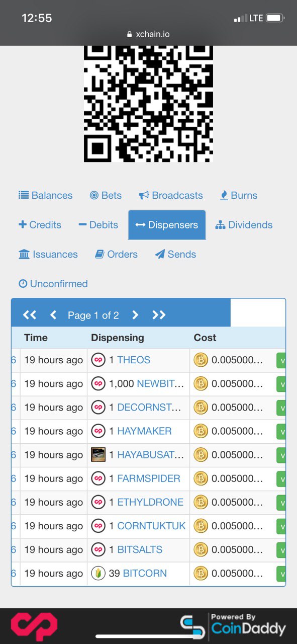Click the HAYMAKER Counterparty asset icon
This screenshot has width=297, height=644.
click(98, 431)
